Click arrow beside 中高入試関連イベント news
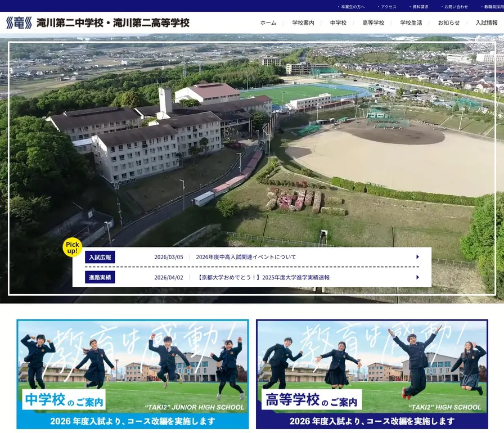The image size is (504, 433). pos(417,257)
